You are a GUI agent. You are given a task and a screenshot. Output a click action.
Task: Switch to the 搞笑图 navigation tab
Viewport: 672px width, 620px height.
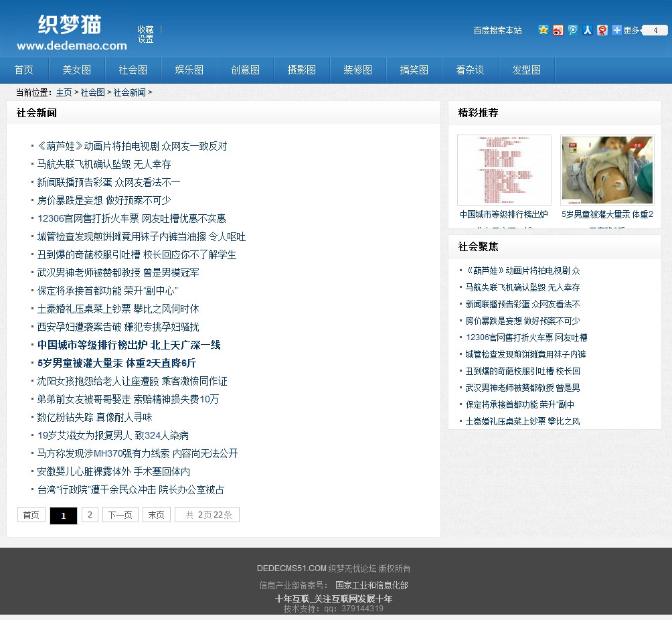[x=414, y=70]
